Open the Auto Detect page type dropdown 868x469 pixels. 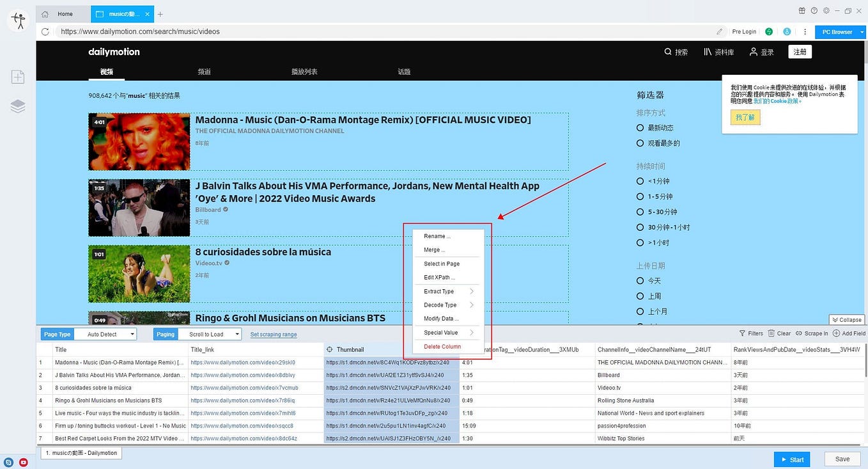point(105,333)
